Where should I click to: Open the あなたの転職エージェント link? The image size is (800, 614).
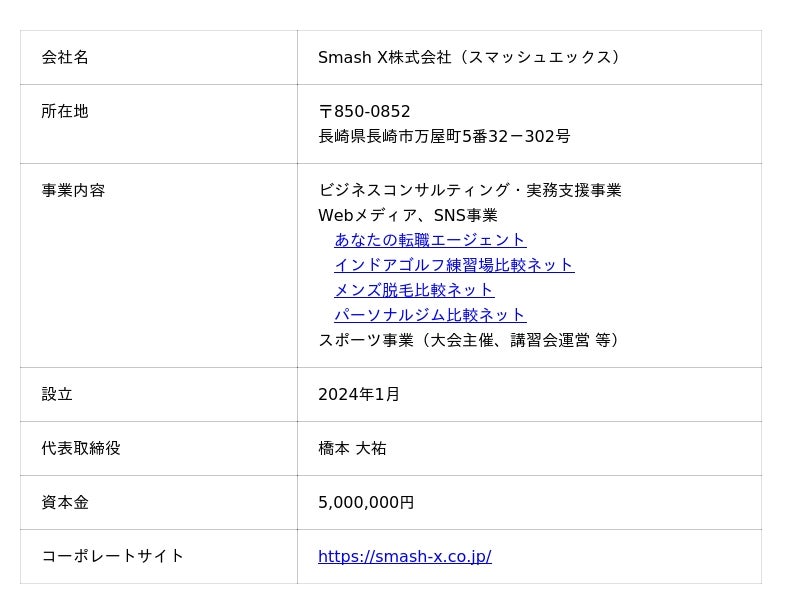coord(430,240)
